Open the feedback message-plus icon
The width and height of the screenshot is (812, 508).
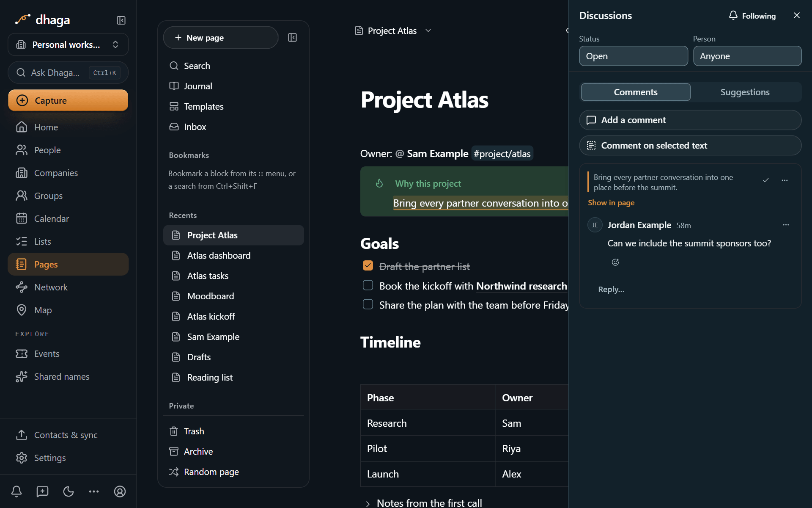coord(42,491)
